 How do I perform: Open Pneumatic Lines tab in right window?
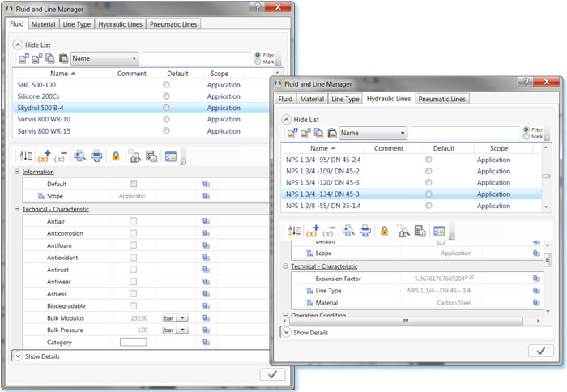point(442,99)
